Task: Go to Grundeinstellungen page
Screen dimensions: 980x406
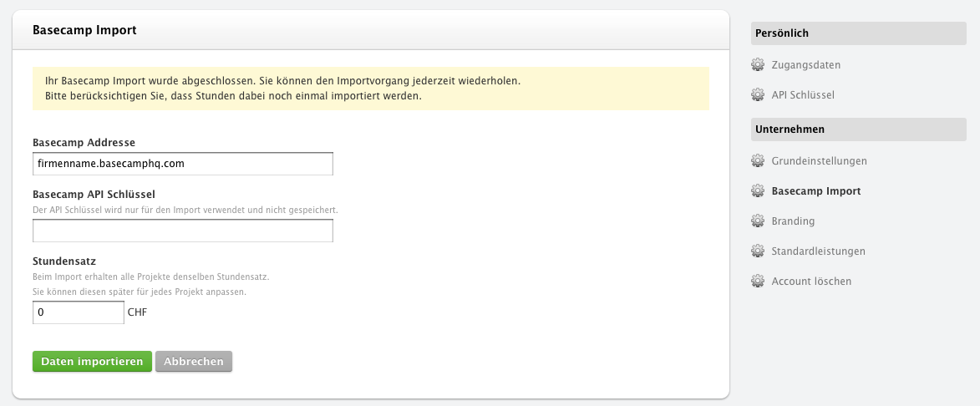Action: tap(819, 161)
